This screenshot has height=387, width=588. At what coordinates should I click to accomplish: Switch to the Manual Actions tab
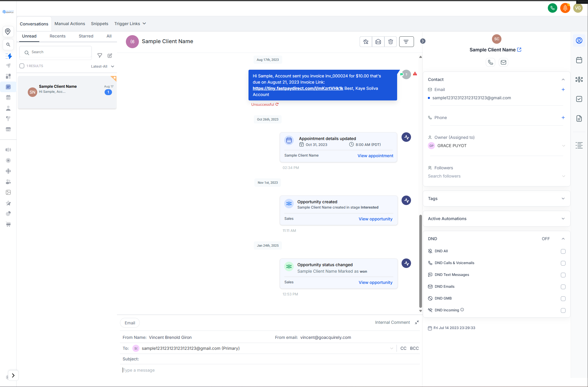[x=70, y=24]
